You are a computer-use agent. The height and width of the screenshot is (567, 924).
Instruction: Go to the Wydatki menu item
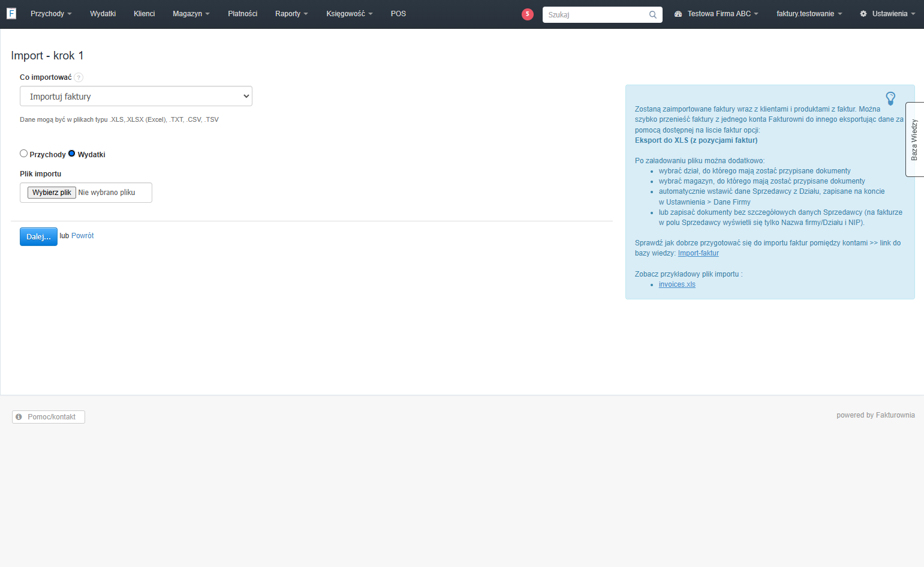pyautogui.click(x=103, y=14)
